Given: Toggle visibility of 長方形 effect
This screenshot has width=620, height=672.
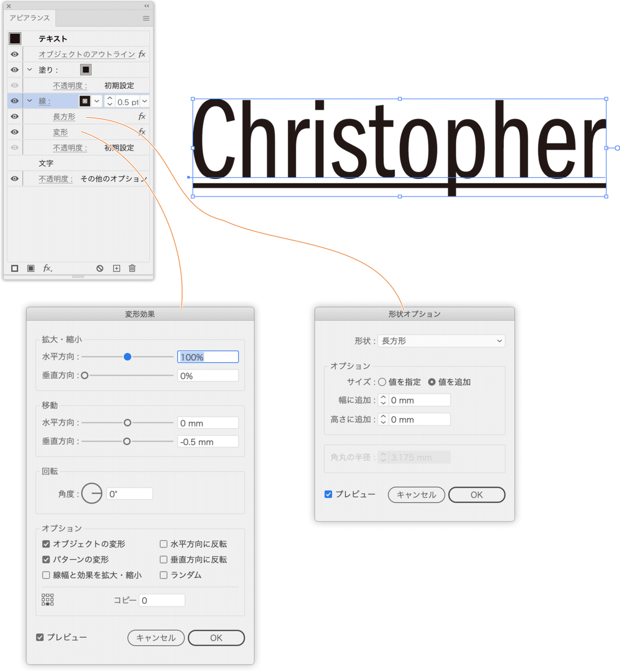Looking at the screenshot, I should [14, 116].
